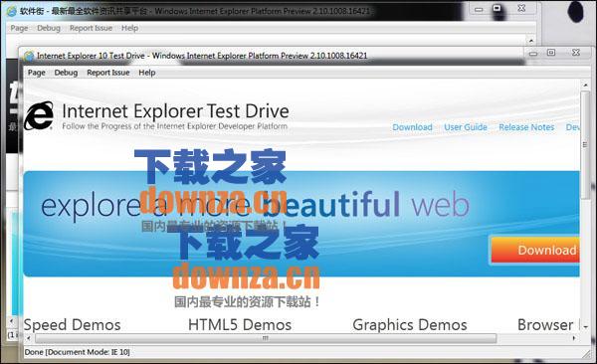Click the orange Download button on the banner
Screen dimensions: 597x364
(x=535, y=251)
